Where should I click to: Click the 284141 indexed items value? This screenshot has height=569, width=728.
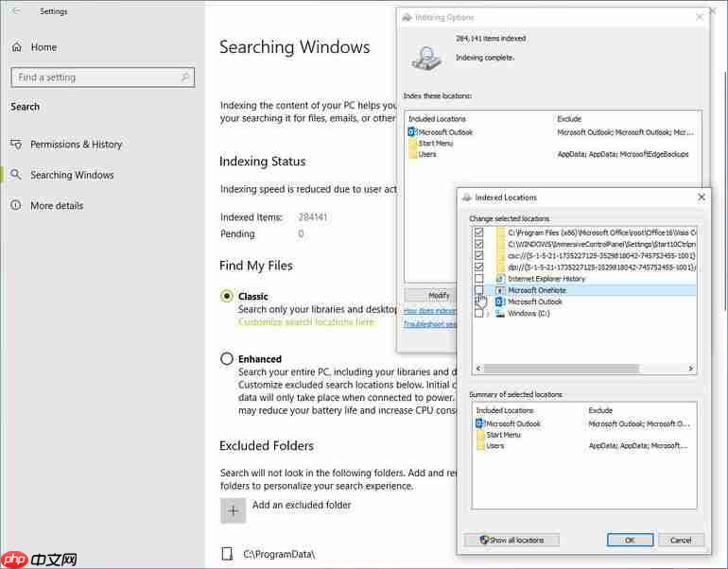coord(313,217)
